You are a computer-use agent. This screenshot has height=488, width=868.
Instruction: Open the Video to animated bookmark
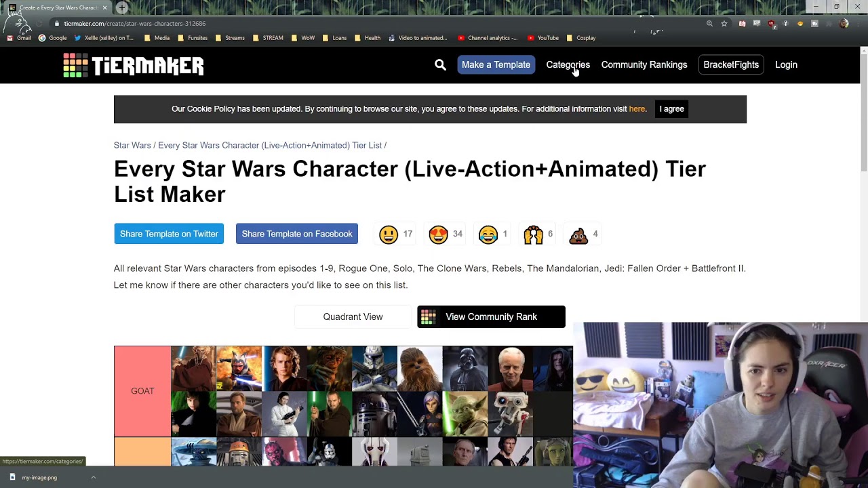pyautogui.click(x=418, y=38)
